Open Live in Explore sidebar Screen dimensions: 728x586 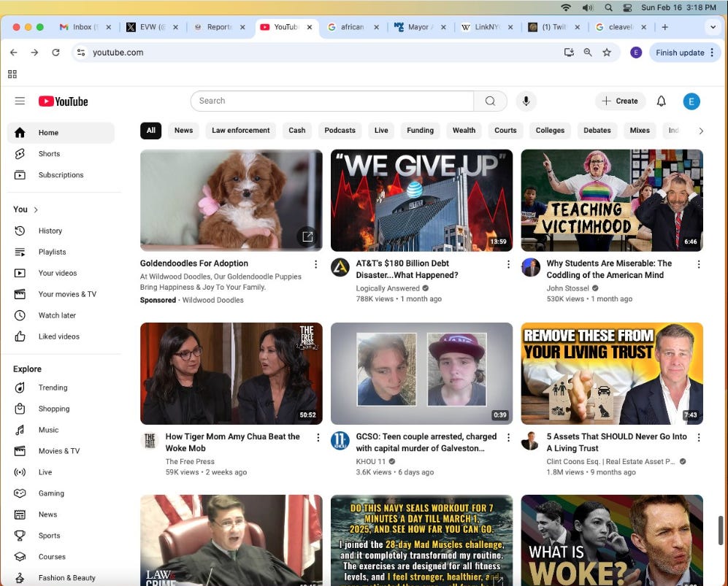tap(61, 472)
